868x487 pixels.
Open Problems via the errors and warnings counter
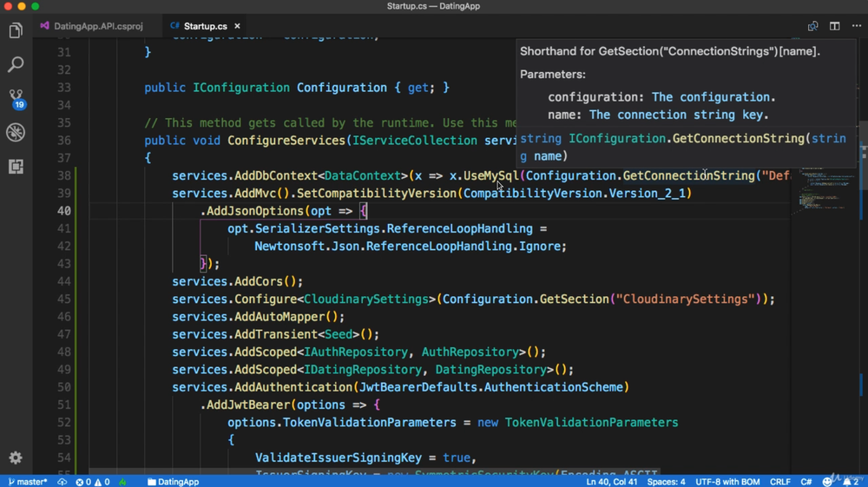[93, 482]
